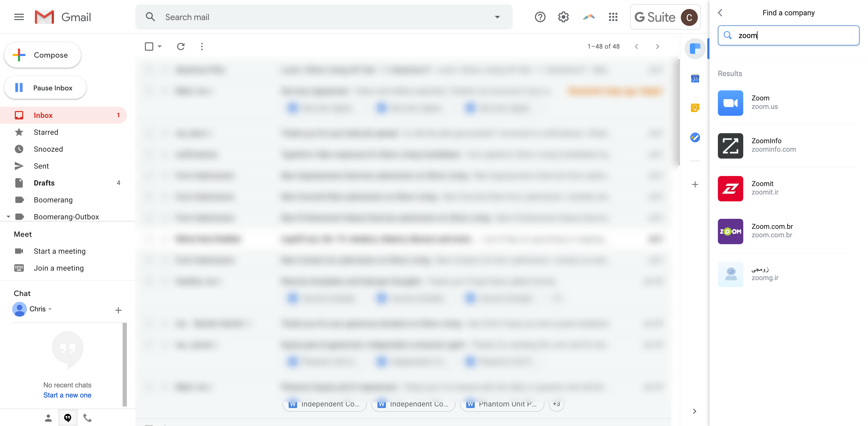This screenshot has width=868, height=426.
Task: Open the Drafts folder
Action: point(63,183)
